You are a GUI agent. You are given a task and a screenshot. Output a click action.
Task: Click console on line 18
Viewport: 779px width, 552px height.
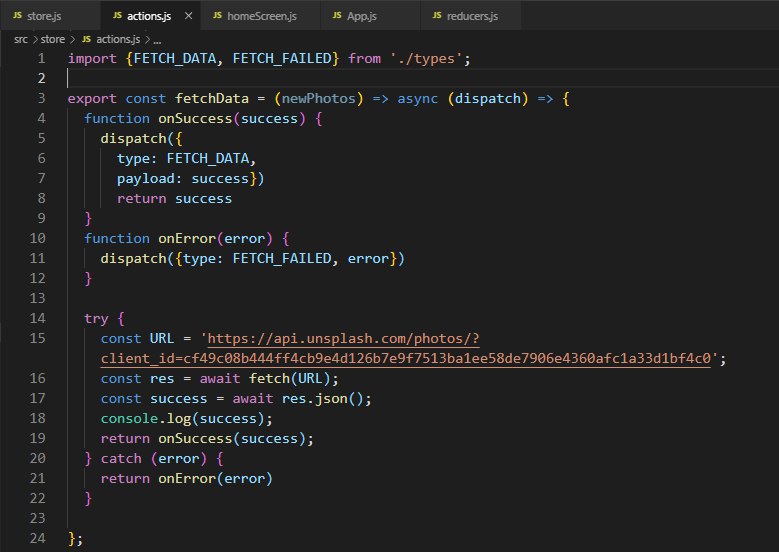click(x=129, y=419)
